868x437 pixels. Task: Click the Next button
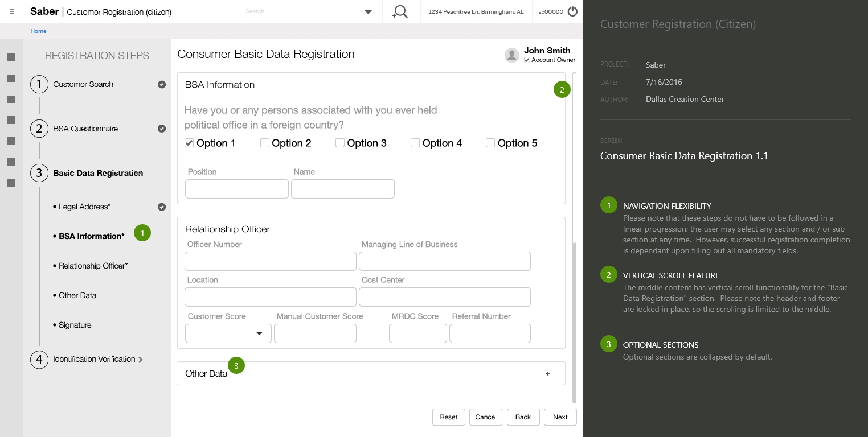[560, 417]
